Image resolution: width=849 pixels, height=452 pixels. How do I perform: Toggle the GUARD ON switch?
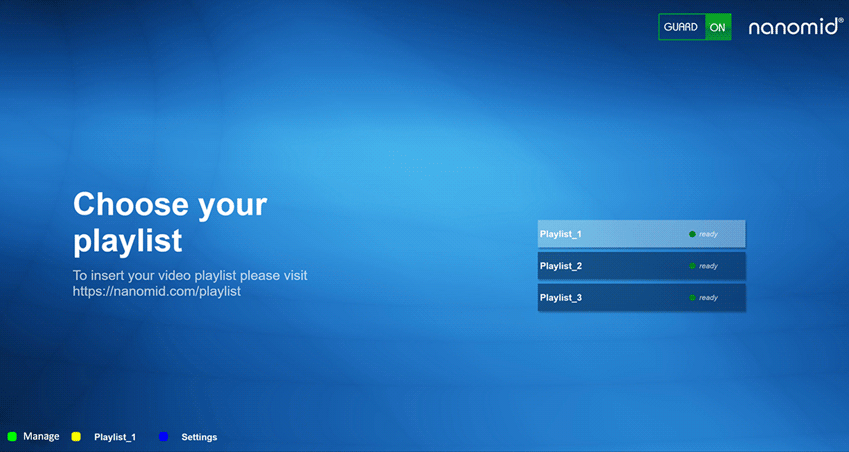click(x=695, y=27)
